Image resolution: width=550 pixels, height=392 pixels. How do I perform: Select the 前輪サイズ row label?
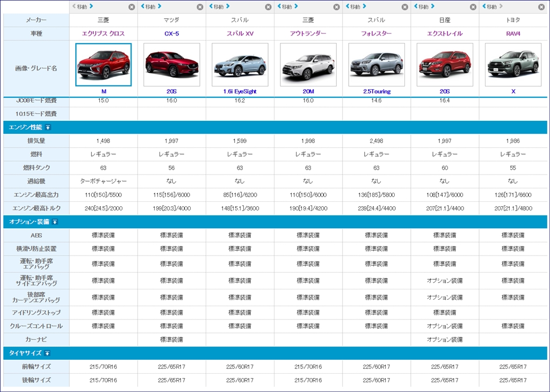37,367
